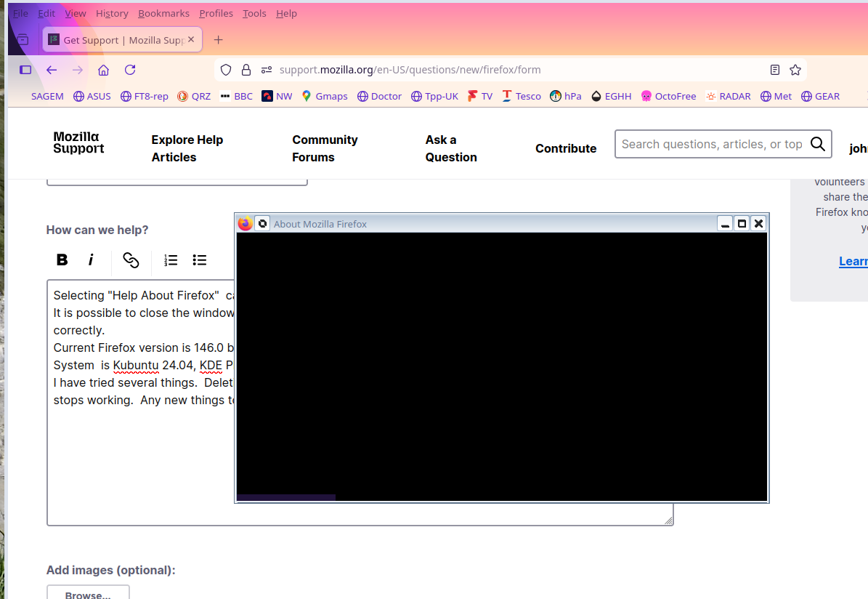The image size is (868, 599).
Task: Open the GEAR bookmark
Action: point(820,97)
